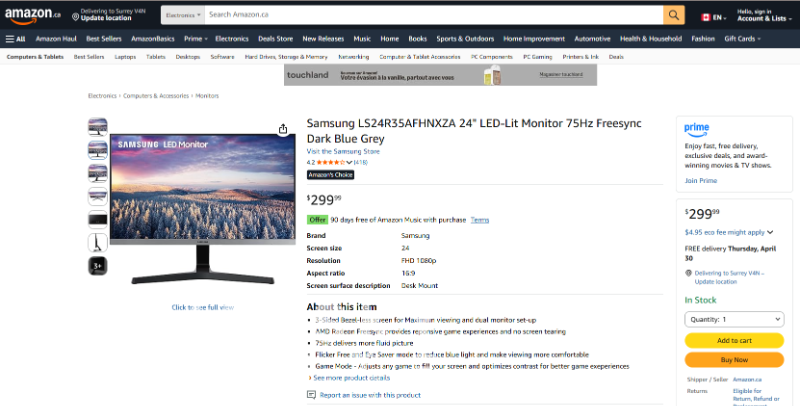Expand the star rating breakdown arrow
Viewport: 800px width, 406px height.
[349, 163]
